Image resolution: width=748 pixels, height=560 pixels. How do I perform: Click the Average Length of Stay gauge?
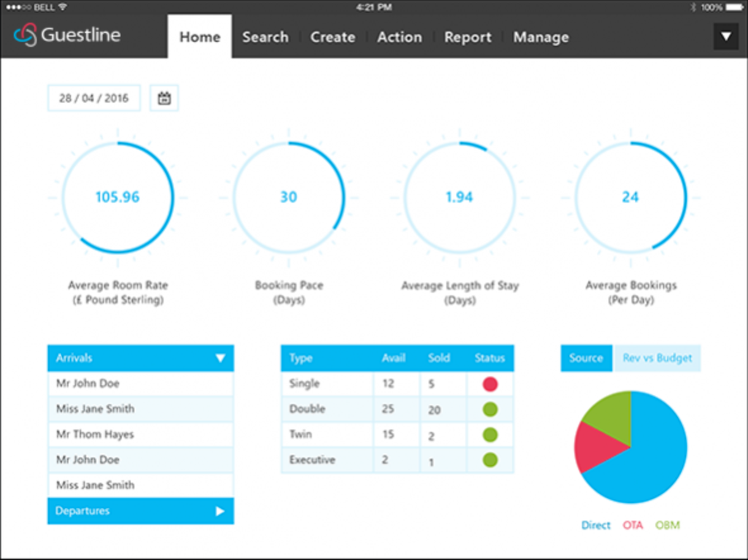[459, 197]
